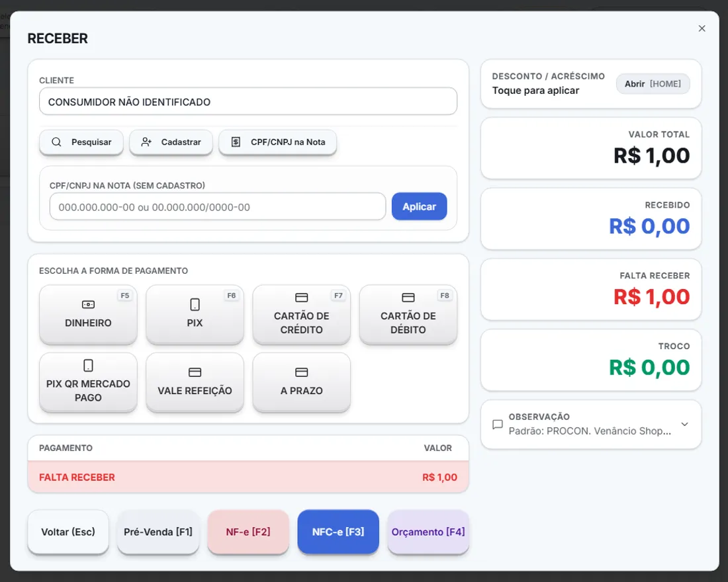
Task: Click the green TROCO amount R$ 0,00
Action: click(649, 368)
